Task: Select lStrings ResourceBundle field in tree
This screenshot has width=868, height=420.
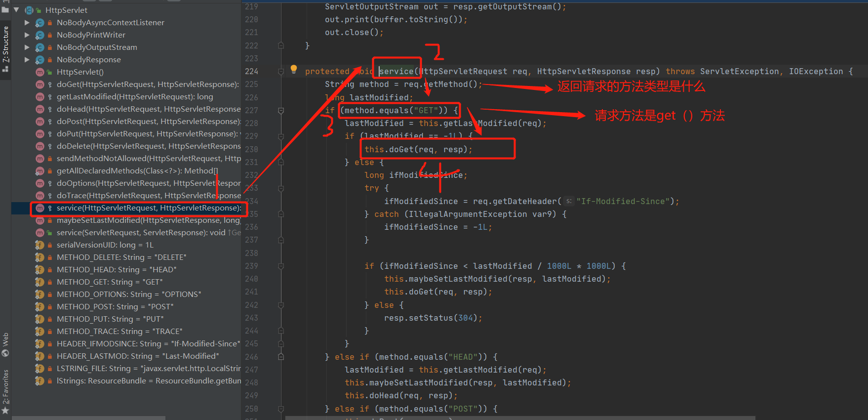Action: [149, 381]
